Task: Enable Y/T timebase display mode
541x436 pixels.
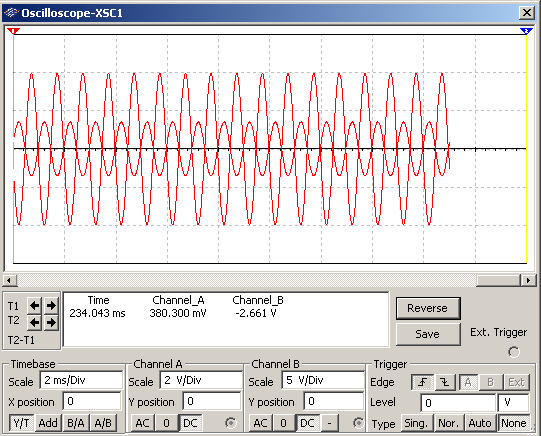Action: [x=21, y=423]
